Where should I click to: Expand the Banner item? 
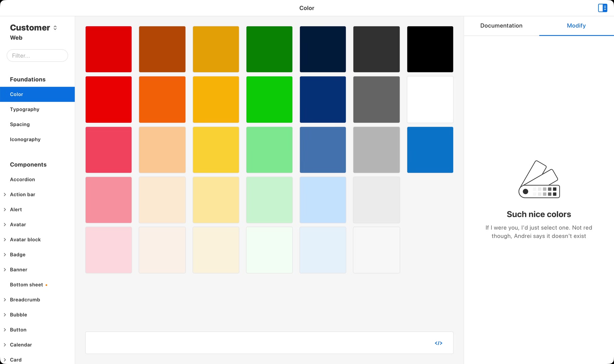coord(5,270)
